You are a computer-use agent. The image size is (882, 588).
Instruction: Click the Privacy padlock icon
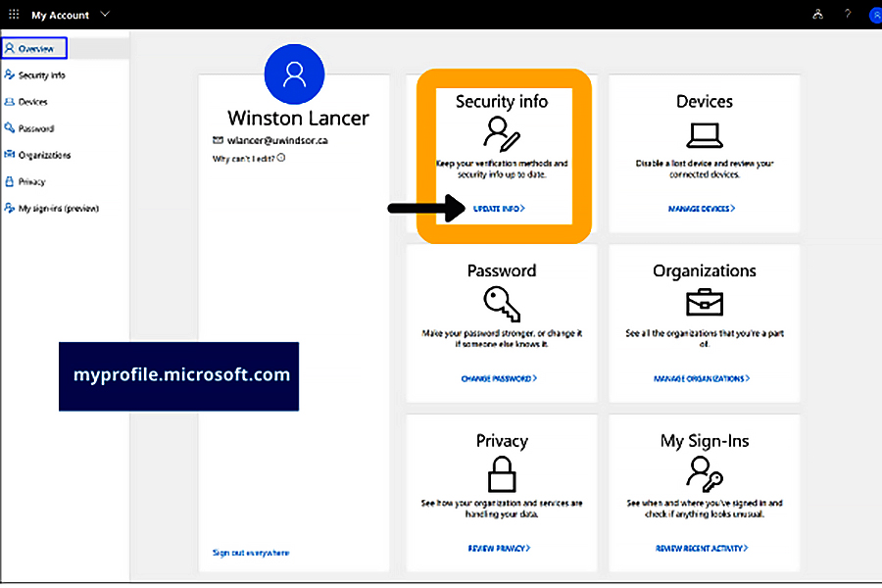(x=502, y=475)
